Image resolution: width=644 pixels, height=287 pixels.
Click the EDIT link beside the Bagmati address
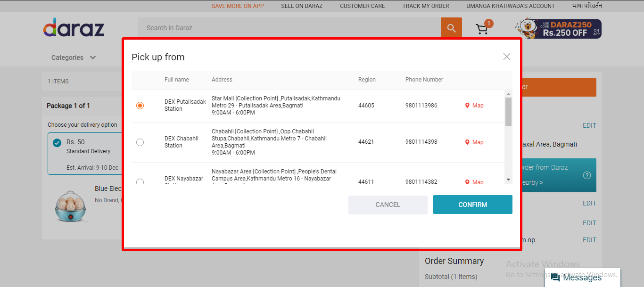(x=589, y=125)
